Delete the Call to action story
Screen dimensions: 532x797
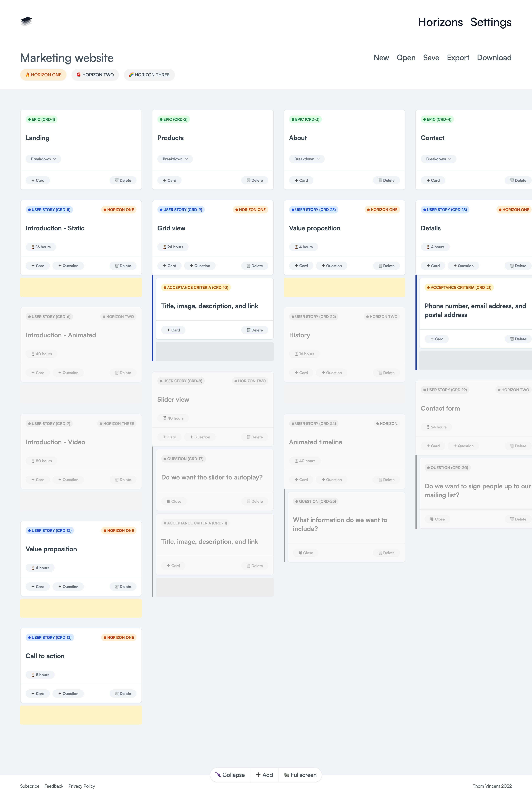[x=123, y=694]
